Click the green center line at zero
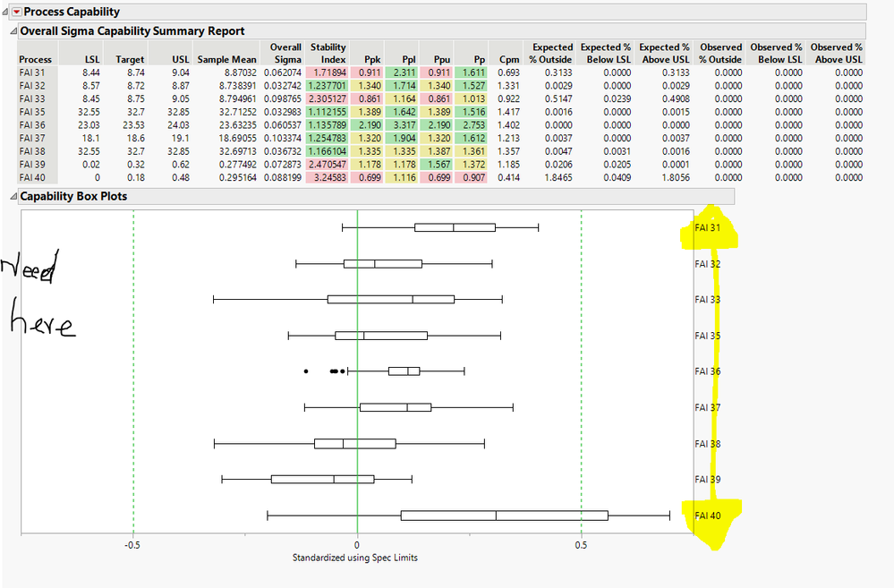Viewport: 894px width, 588px height. click(x=358, y=376)
